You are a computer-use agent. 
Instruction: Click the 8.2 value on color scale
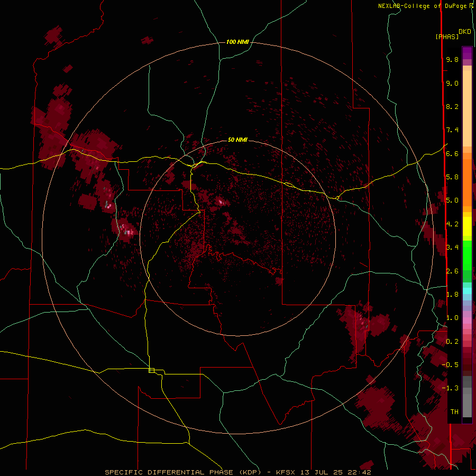tap(452, 106)
